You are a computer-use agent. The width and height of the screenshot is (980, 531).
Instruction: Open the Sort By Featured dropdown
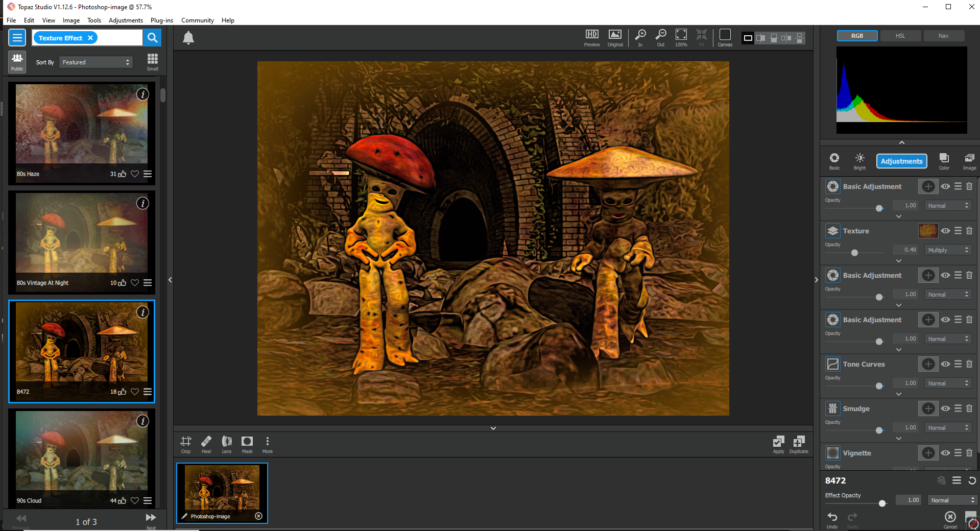pyautogui.click(x=95, y=62)
